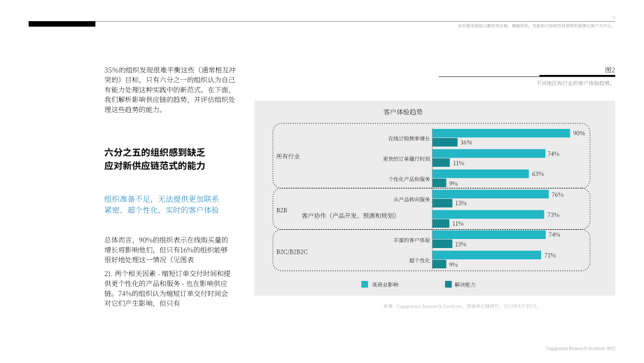This screenshot has width=644, height=363.
Task: Click the row label 在线订购频率增长
Action: pos(409,139)
